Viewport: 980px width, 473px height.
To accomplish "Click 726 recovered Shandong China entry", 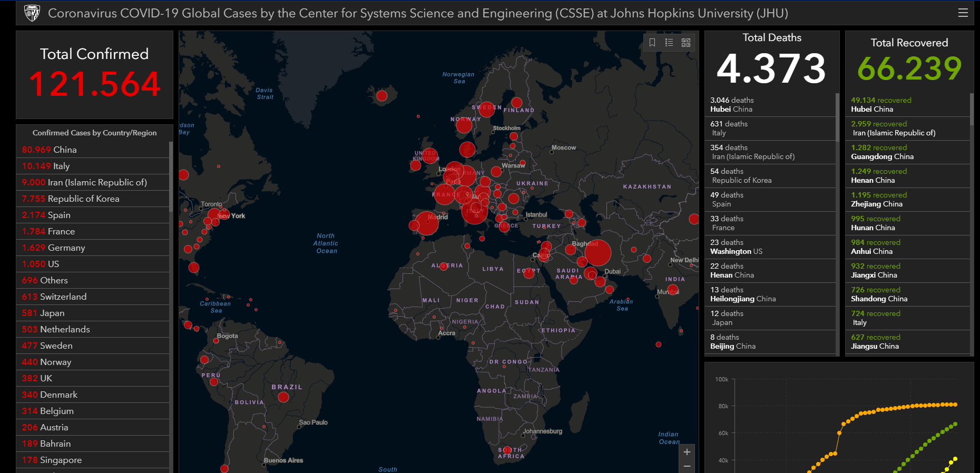I will [x=907, y=294].
